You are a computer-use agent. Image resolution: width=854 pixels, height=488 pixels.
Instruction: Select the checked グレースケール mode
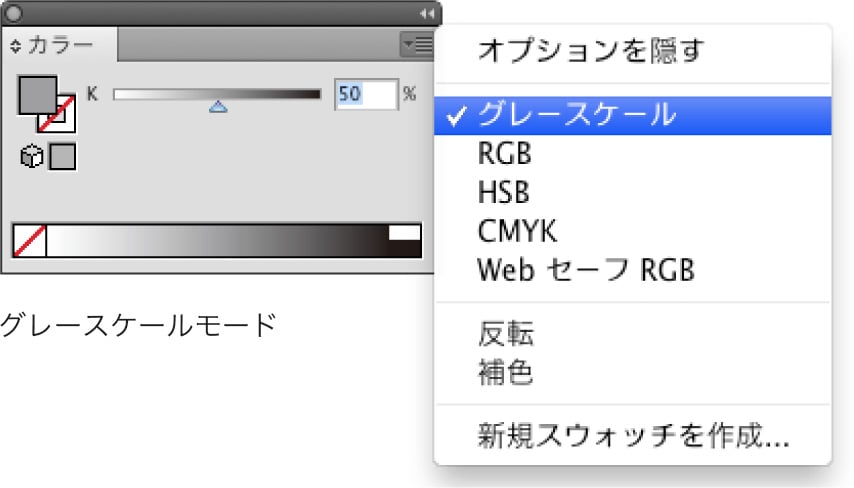577,115
